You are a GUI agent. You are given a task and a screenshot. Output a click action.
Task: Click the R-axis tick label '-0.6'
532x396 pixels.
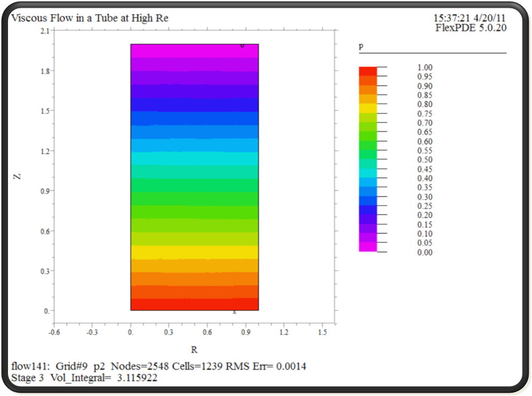(54, 332)
